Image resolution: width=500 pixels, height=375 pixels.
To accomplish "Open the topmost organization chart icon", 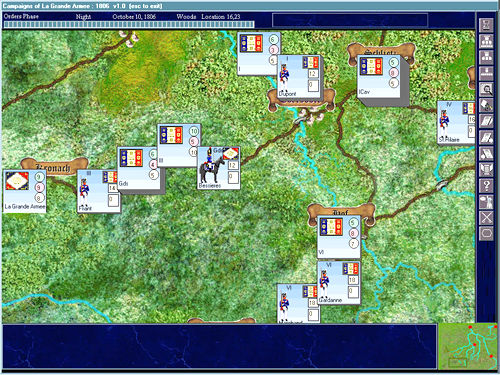I will click(x=486, y=41).
